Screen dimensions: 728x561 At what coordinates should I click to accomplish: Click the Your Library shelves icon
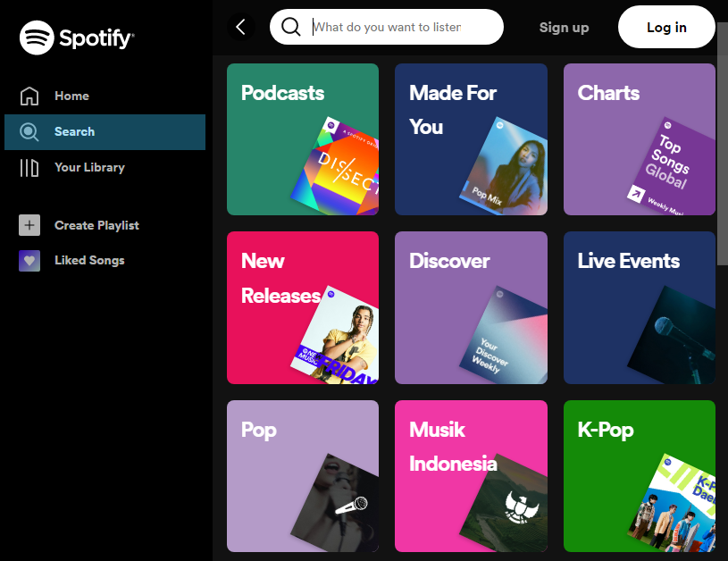tap(29, 168)
